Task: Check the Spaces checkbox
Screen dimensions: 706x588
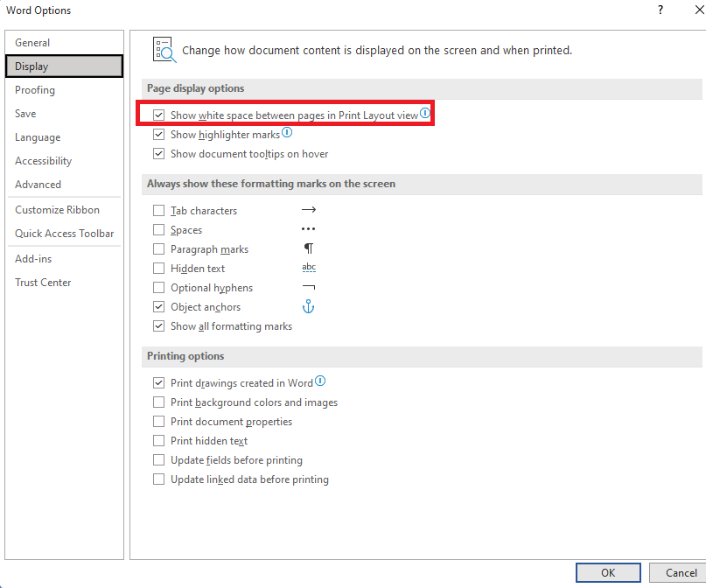Action: pos(158,230)
